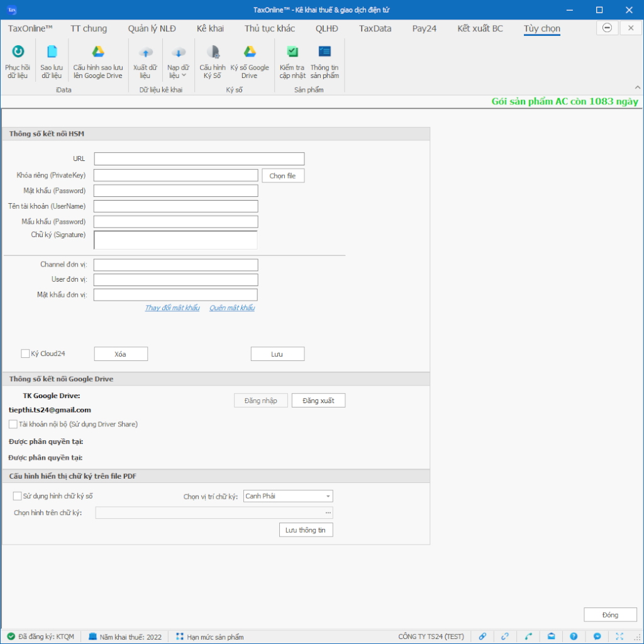Image resolution: width=644 pixels, height=644 pixels.
Task: Click the Phục hồi dữ liệu icon
Action: point(18,52)
